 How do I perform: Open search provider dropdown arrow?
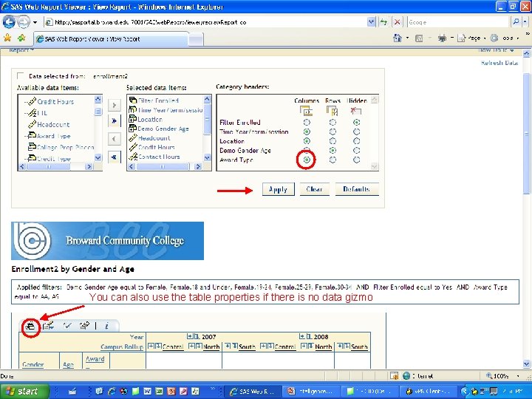(525, 22)
